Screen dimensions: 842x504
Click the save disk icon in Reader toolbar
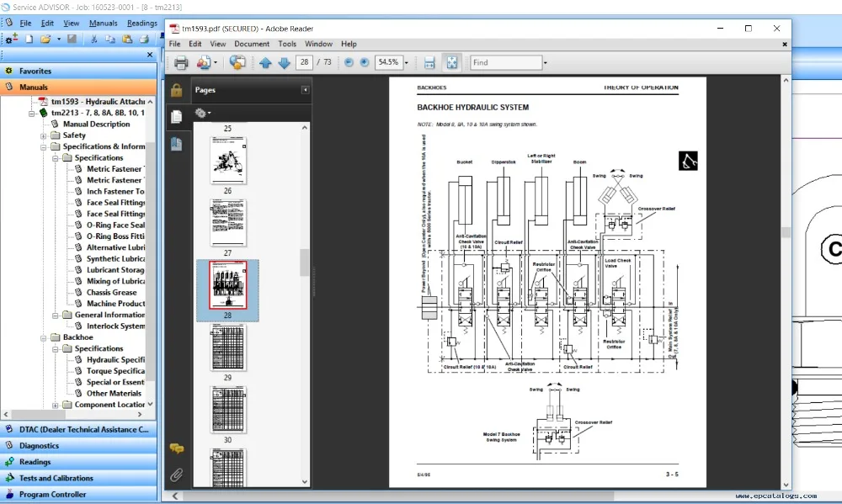tap(429, 63)
